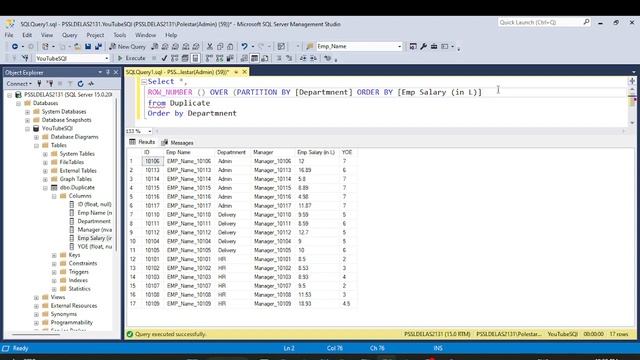The width and height of the screenshot is (640, 360).
Task: Click the Paste icon in toolbar
Action: [230, 47]
